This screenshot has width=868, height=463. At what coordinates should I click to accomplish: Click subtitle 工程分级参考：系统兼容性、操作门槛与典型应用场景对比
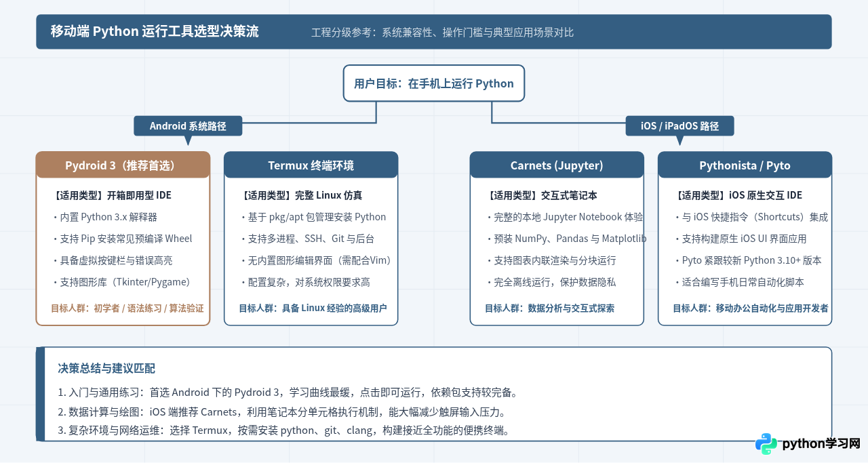(x=442, y=32)
